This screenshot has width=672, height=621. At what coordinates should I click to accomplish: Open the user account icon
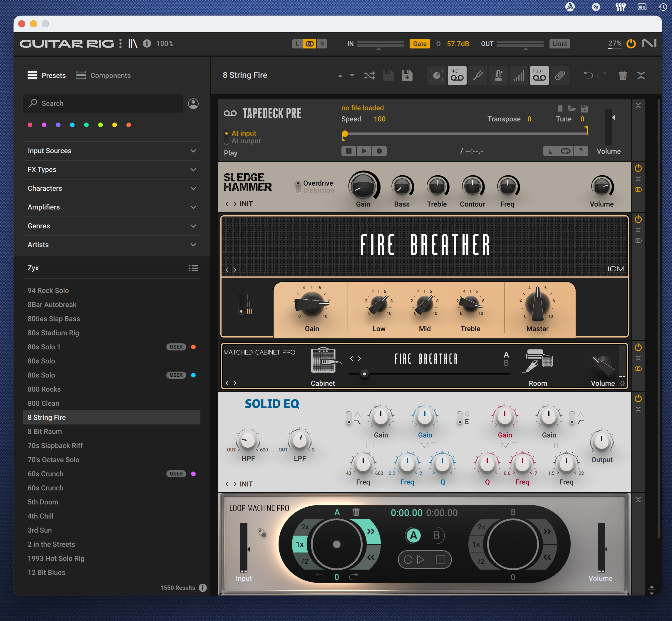[193, 103]
